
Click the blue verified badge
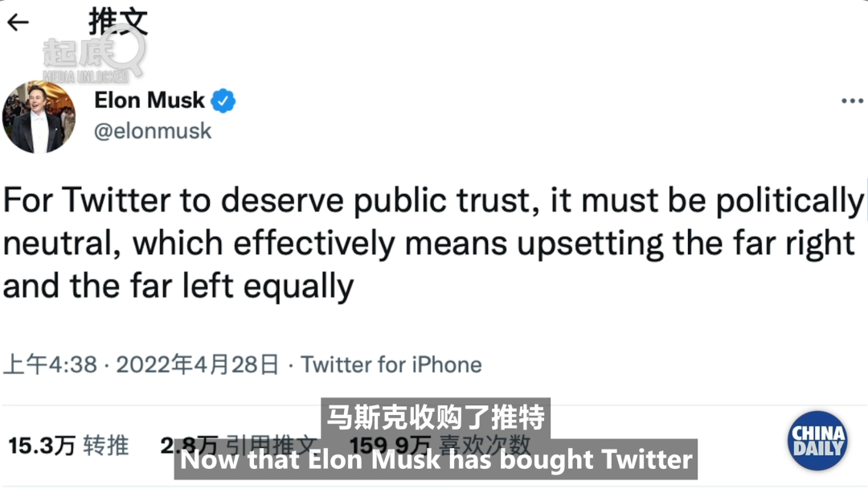click(x=223, y=101)
